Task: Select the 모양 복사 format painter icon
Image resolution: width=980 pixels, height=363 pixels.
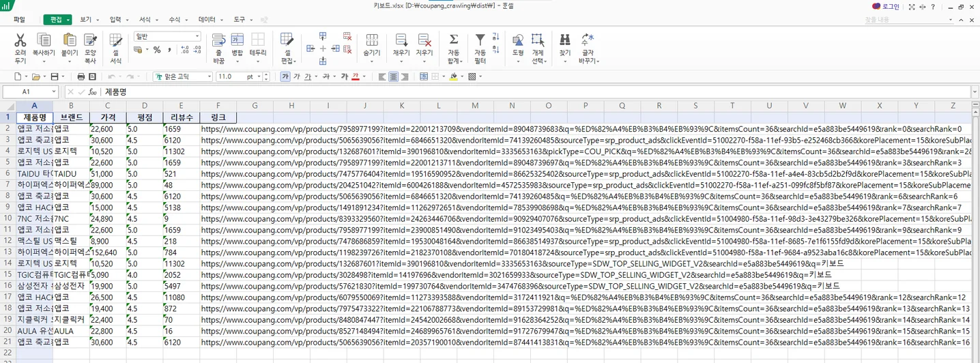Action: coord(90,40)
